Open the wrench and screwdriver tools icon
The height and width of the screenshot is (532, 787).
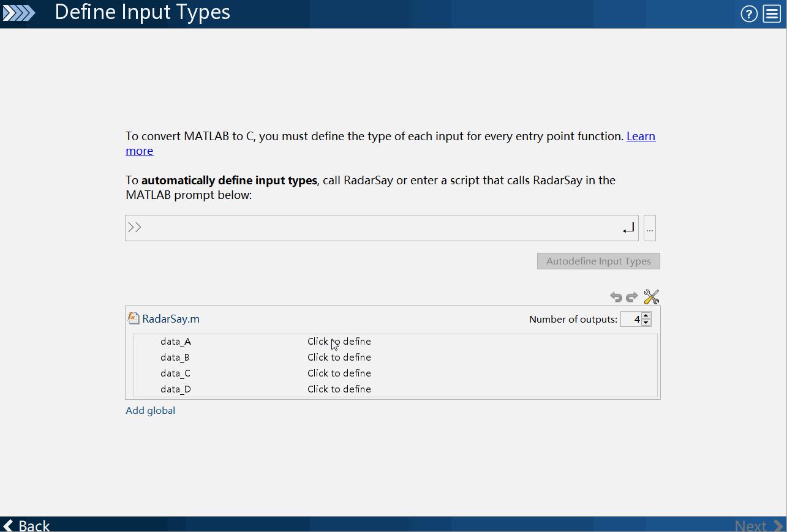point(651,298)
